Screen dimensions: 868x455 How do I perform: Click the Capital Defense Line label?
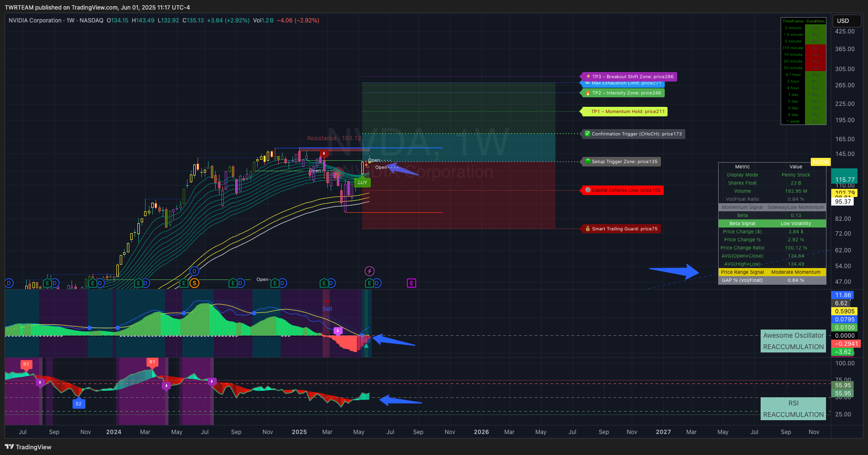[622, 190]
